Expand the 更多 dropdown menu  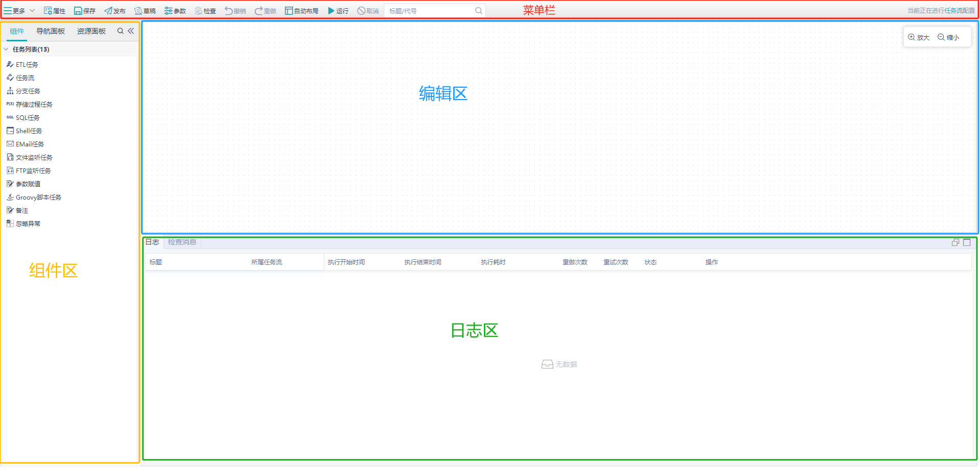[19, 10]
